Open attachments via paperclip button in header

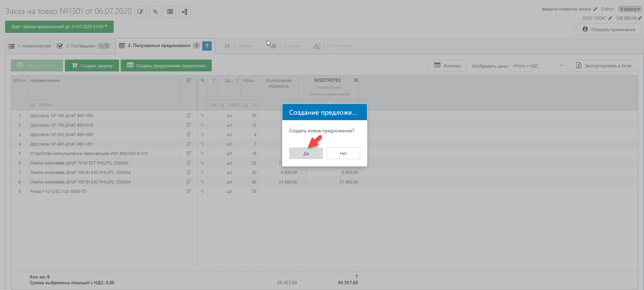click(155, 12)
